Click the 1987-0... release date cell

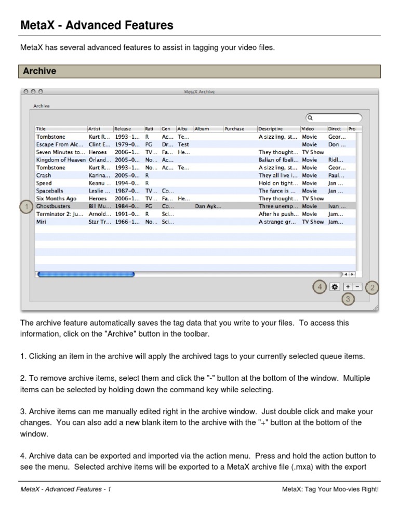(127, 191)
